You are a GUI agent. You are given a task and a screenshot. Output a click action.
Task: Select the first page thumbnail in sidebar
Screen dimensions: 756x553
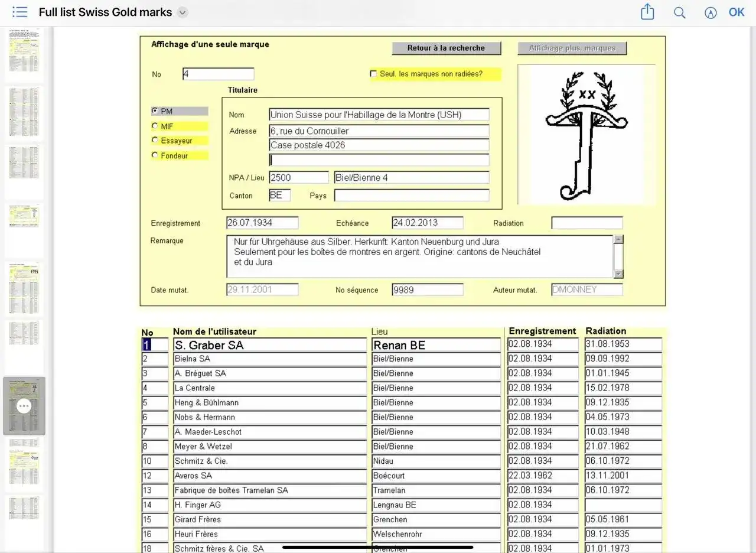[x=24, y=53]
